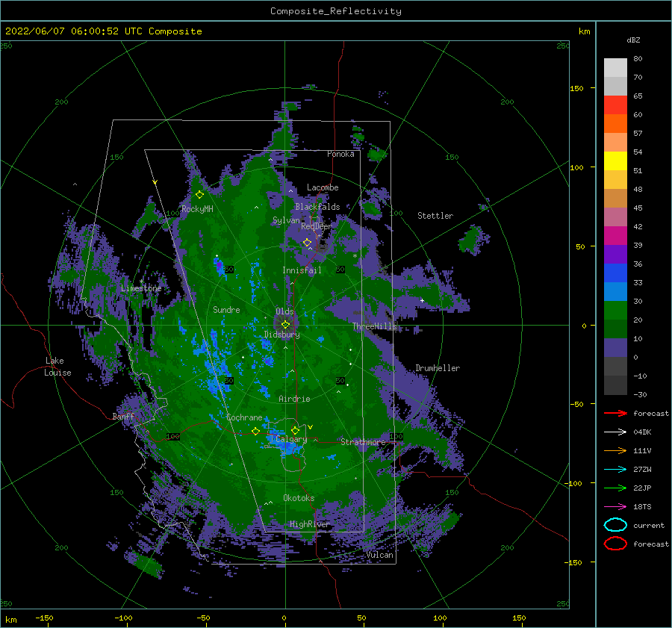Click the Banff label
Viewport: 672px width, 628px height.
point(123,416)
